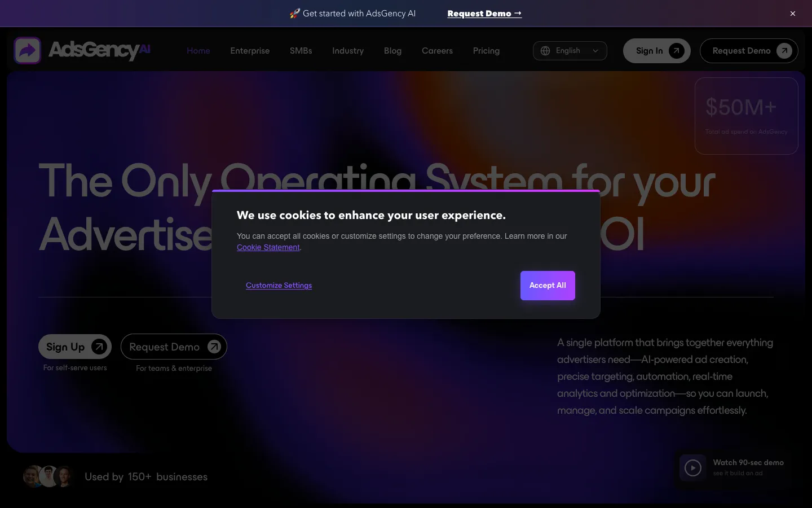Click the AdsGency AI wordmark text
Viewport: 812px width, 508px height.
[99, 50]
